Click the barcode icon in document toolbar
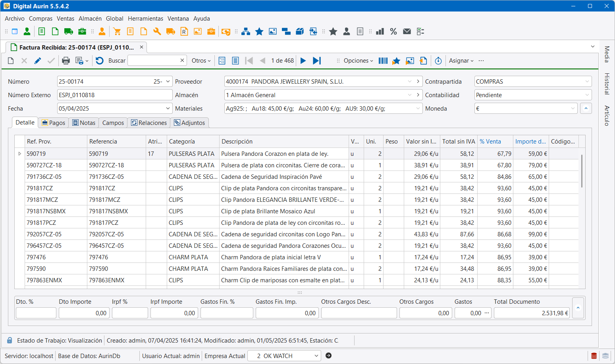This screenshot has height=364, width=615. (383, 61)
